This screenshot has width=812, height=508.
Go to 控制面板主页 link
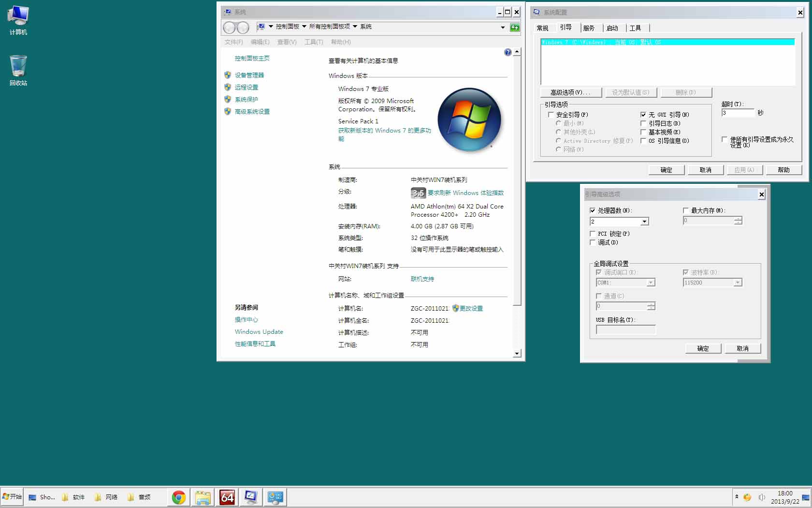pyautogui.click(x=252, y=58)
